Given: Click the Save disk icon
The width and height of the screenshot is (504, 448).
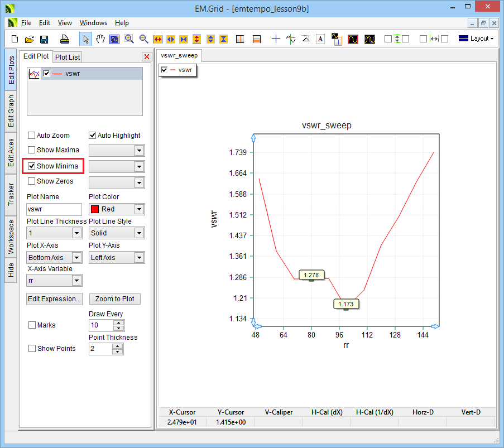Looking at the screenshot, I should coord(44,39).
